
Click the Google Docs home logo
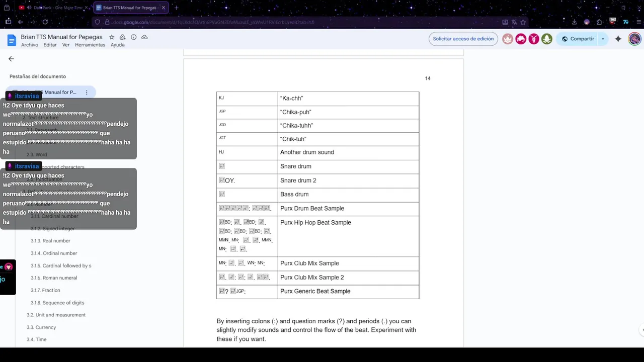(x=12, y=40)
